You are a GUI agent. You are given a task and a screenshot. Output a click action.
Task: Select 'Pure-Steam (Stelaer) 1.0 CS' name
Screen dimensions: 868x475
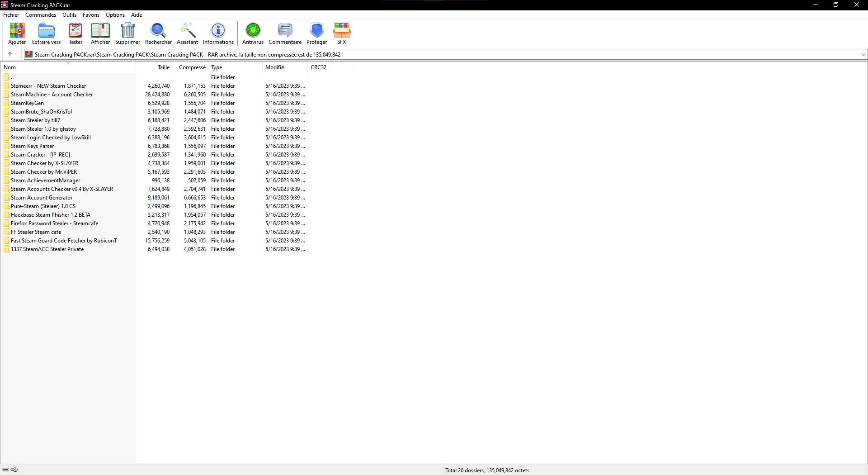pyautogui.click(x=43, y=206)
